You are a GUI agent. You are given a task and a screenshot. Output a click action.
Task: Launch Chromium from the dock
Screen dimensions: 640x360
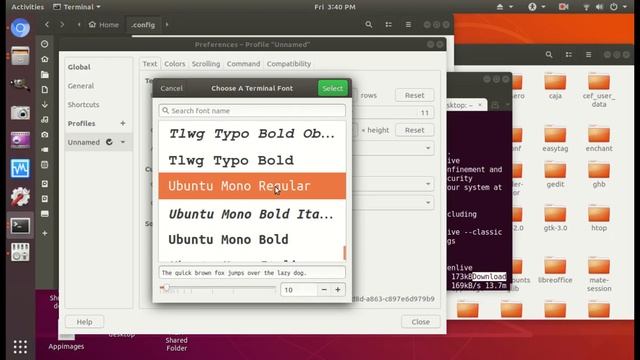point(20,28)
